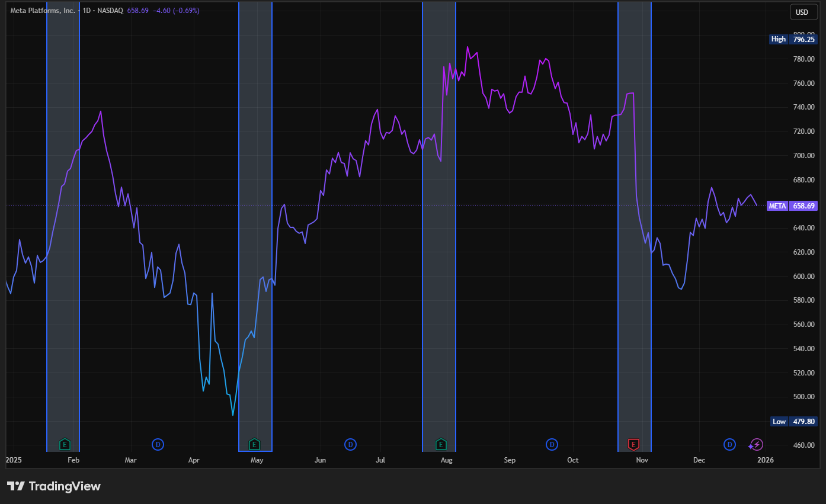Image resolution: width=826 pixels, height=504 pixels.
Task: Open the USD currency selector
Action: pos(802,12)
